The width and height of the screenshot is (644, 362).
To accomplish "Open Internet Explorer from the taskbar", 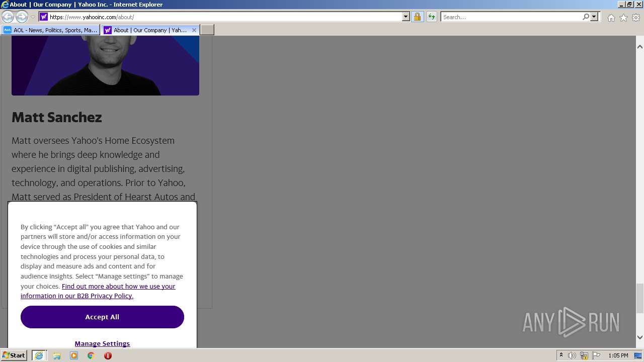I will point(39,355).
